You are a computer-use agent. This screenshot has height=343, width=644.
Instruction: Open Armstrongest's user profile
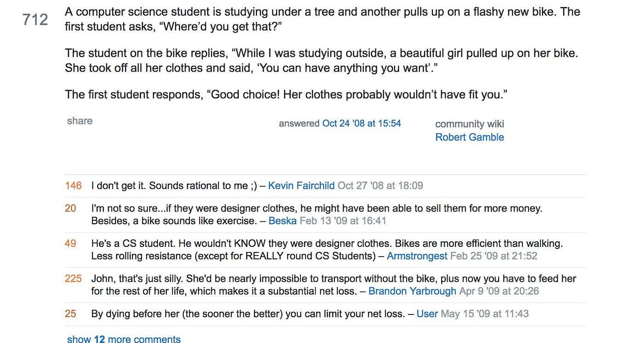pyautogui.click(x=417, y=256)
